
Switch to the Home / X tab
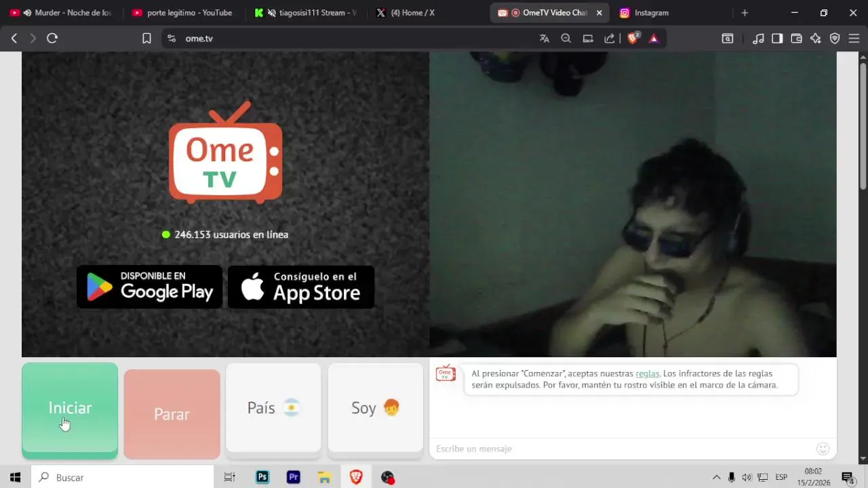(x=427, y=13)
